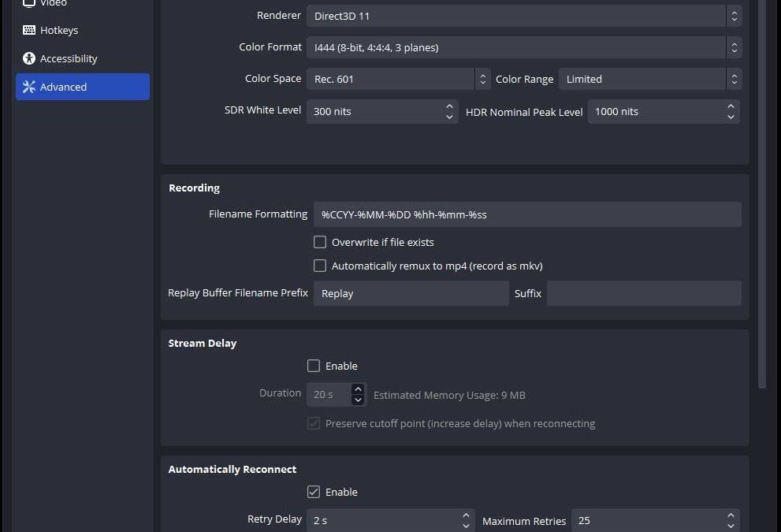The image size is (781, 532).
Task: Click the Filename Formatting text field
Action: 526,214
